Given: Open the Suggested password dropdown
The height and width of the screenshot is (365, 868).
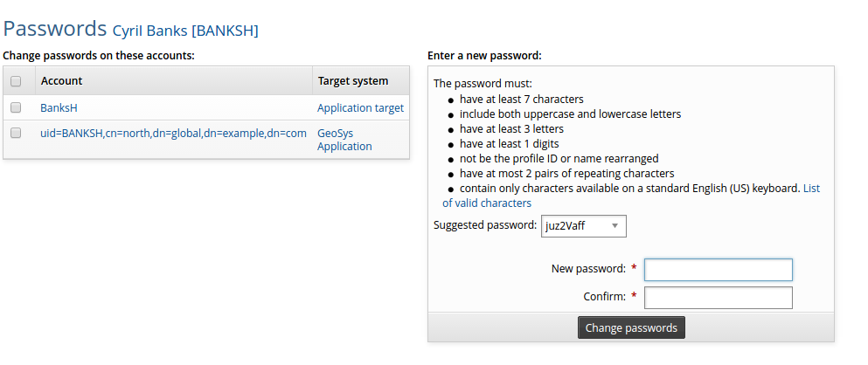Looking at the screenshot, I should [x=584, y=226].
